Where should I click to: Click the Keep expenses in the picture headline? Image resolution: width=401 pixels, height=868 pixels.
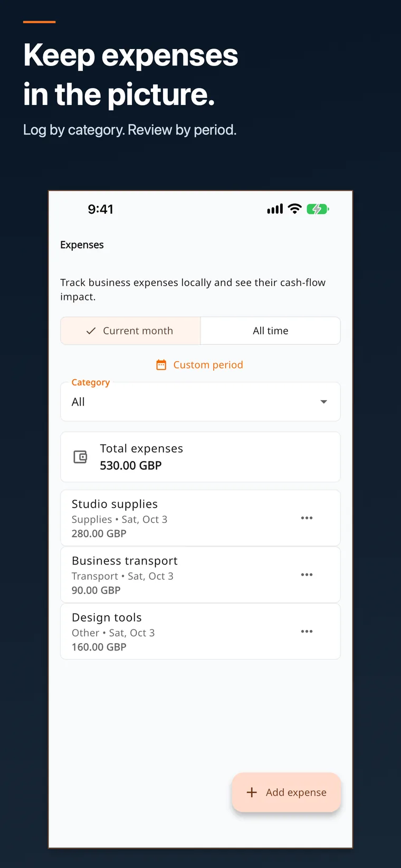[x=130, y=74]
